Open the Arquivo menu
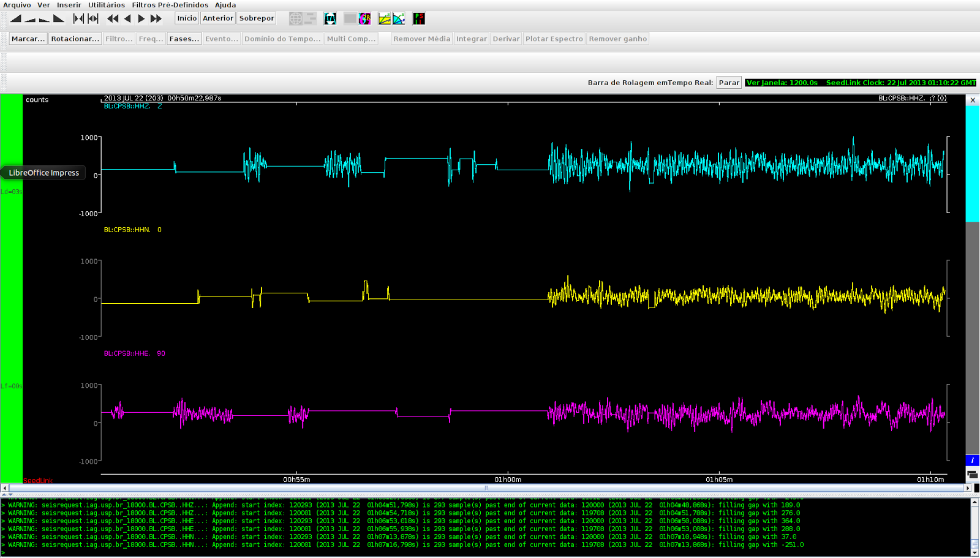The width and height of the screenshot is (980, 558). click(x=17, y=5)
